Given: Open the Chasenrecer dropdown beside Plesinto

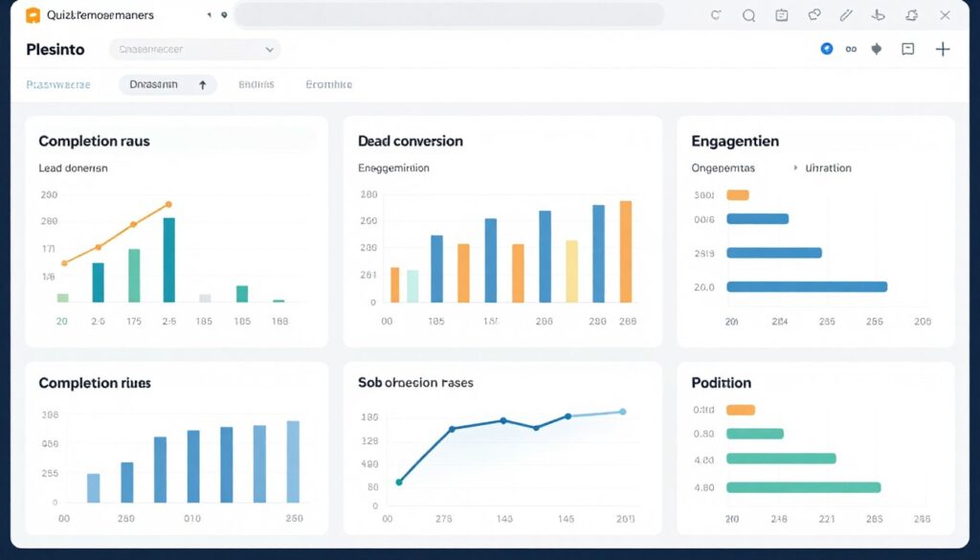Looking at the screenshot, I should 193,49.
